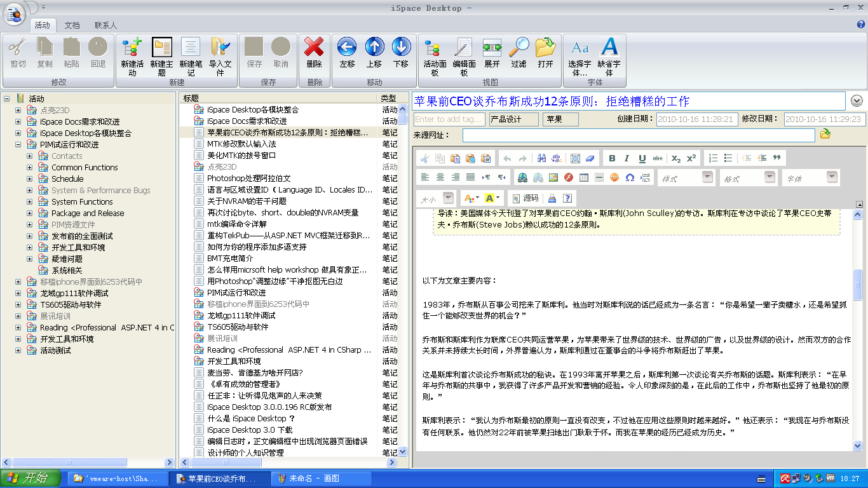Select the 活动 ribbon tab
The width and height of the screenshot is (868, 488).
point(43,25)
